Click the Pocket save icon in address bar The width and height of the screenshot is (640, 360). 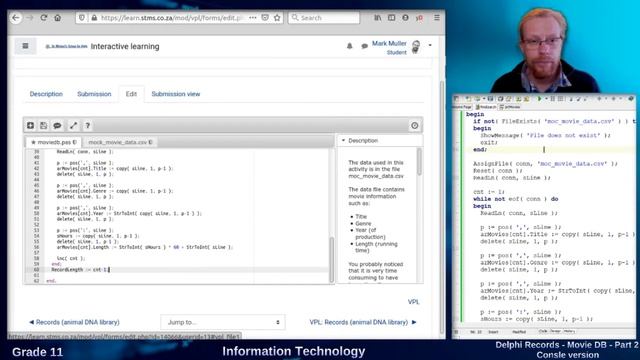click(x=265, y=18)
